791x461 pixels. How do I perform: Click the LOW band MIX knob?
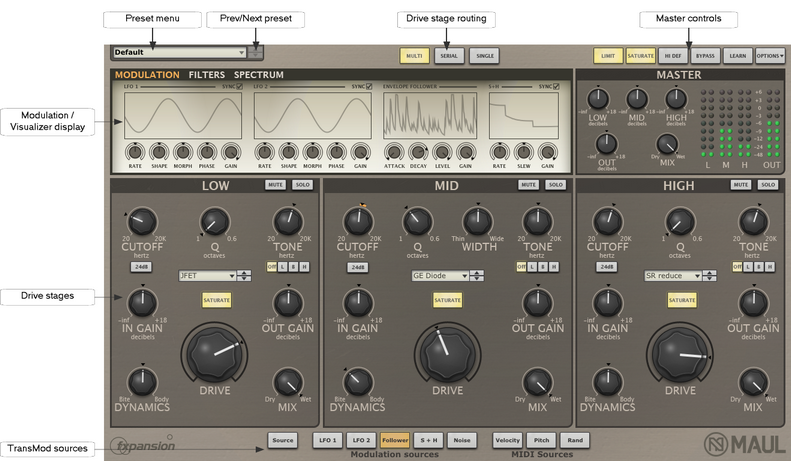[288, 383]
